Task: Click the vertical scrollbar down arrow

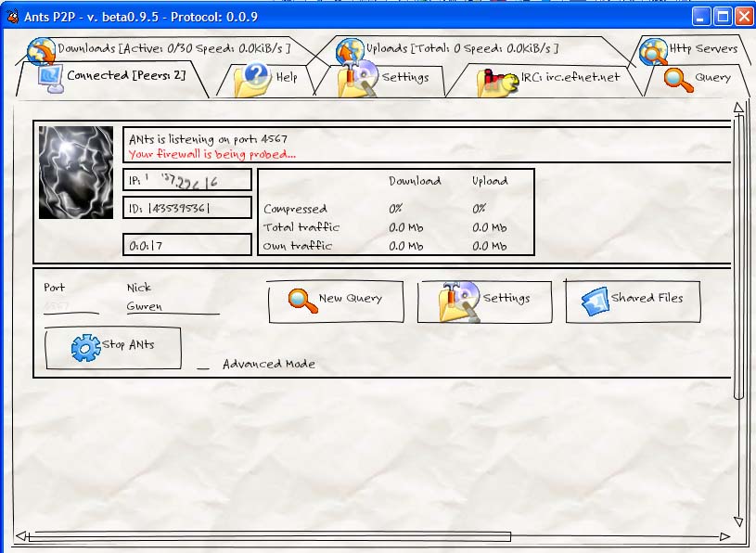Action: tap(738, 521)
